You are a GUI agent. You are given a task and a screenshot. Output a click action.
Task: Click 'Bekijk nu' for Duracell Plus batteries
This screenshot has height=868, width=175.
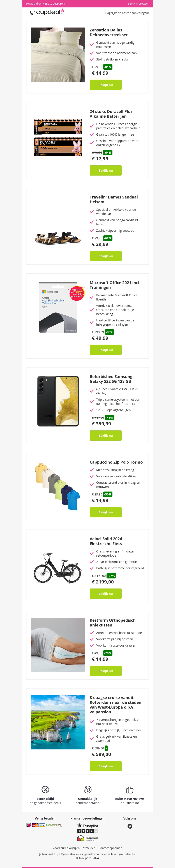click(x=105, y=171)
